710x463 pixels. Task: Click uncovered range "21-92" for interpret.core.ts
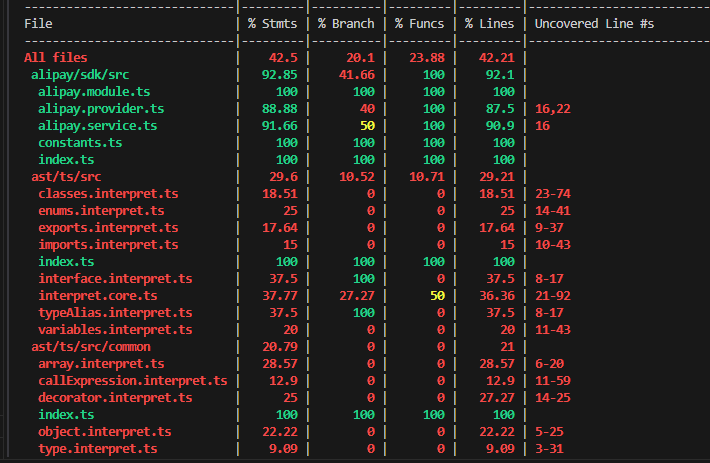click(x=552, y=296)
